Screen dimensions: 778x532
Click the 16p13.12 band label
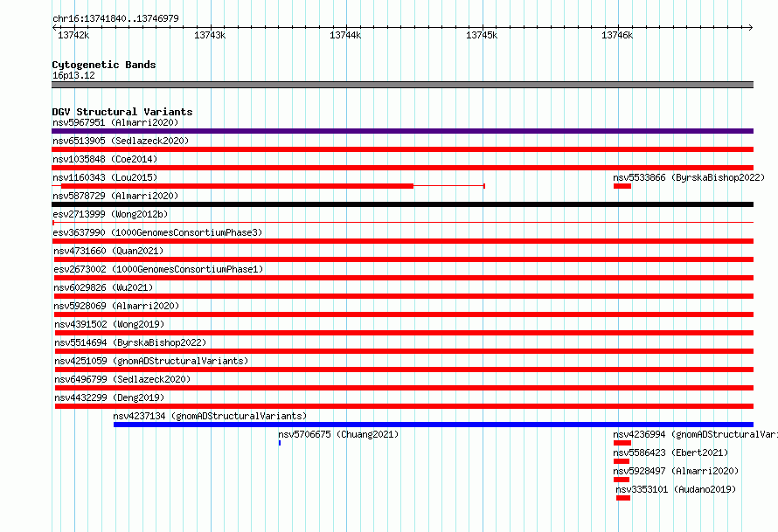73,75
